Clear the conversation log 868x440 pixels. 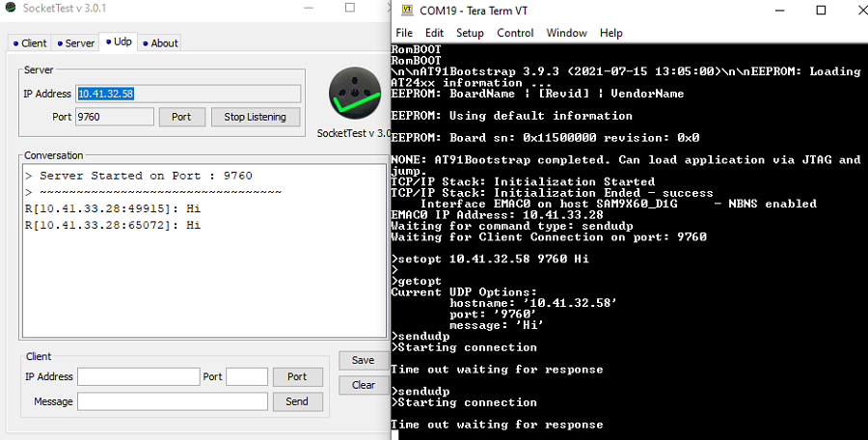click(363, 384)
